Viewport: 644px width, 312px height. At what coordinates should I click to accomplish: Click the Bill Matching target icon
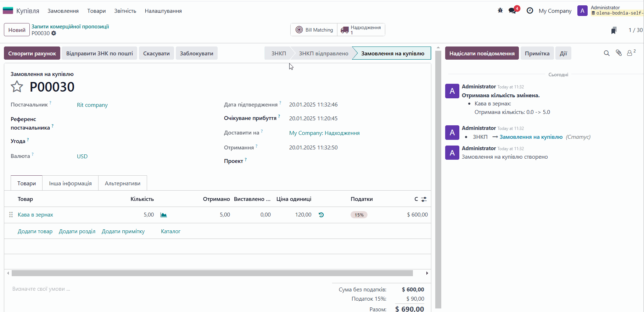tap(299, 30)
